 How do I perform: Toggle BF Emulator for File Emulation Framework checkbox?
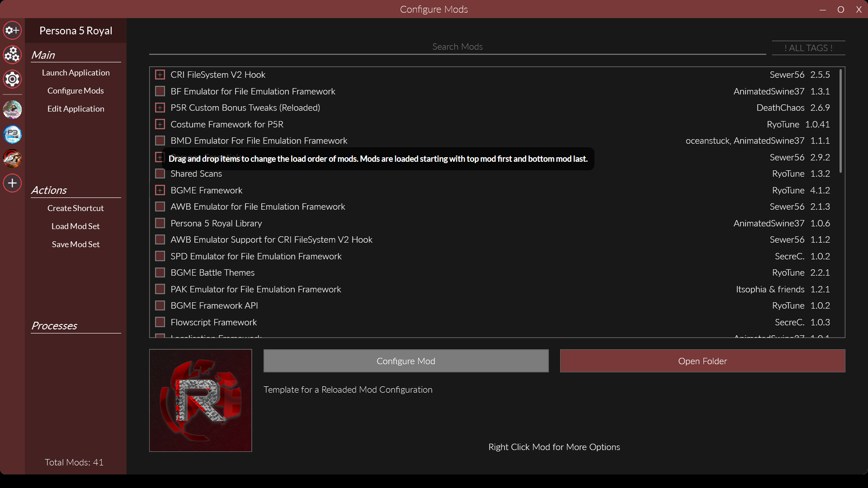160,91
